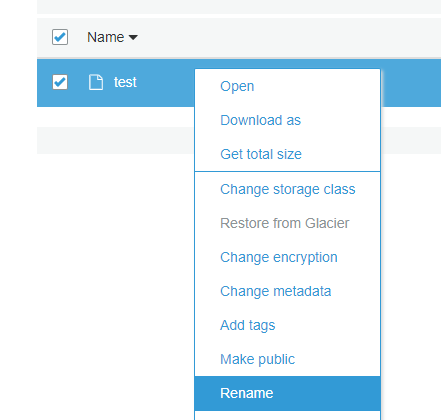Click the header bar area right of Name
The height and width of the screenshot is (420, 441).
click(x=289, y=37)
